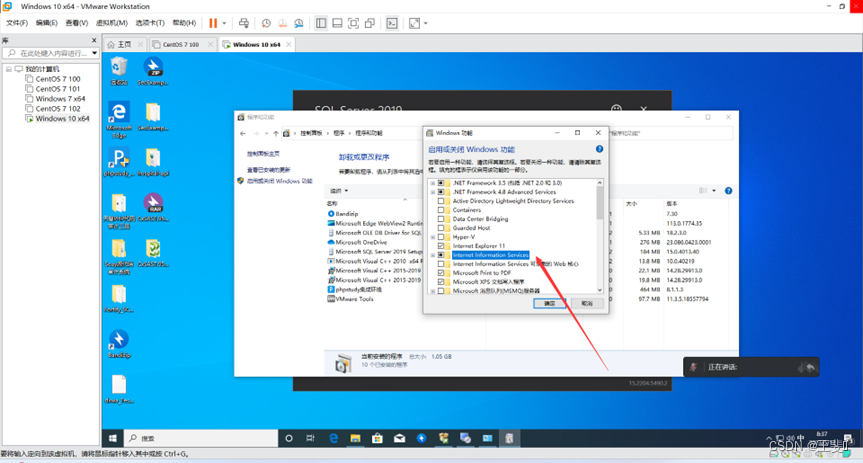Click the send Ctrl+Alt+Del toolbar icon

244,23
